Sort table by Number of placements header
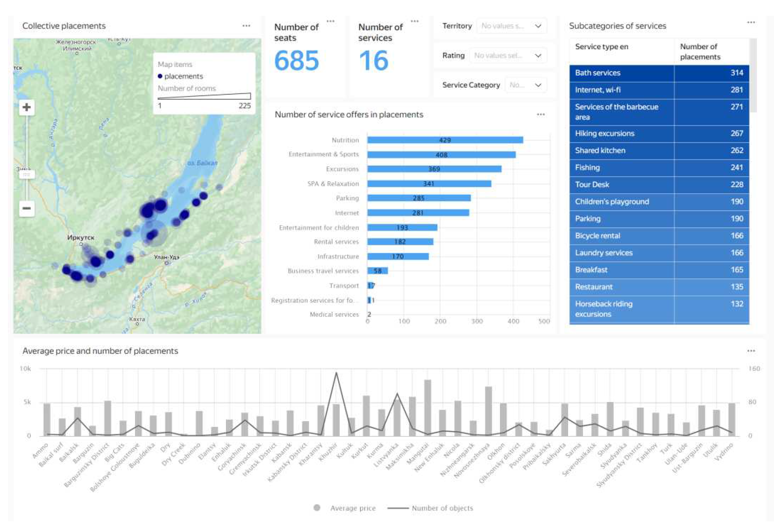 pyautogui.click(x=700, y=52)
